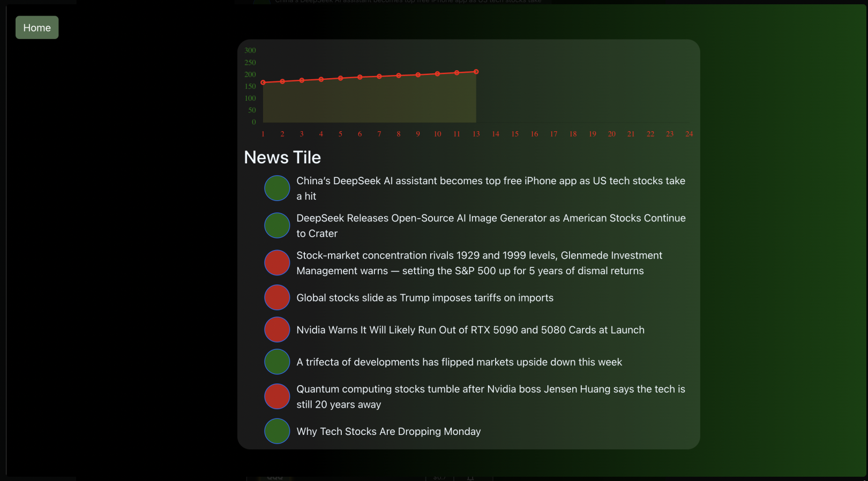Select green circle beside DeepSeek Image Generator headline

[x=277, y=226]
